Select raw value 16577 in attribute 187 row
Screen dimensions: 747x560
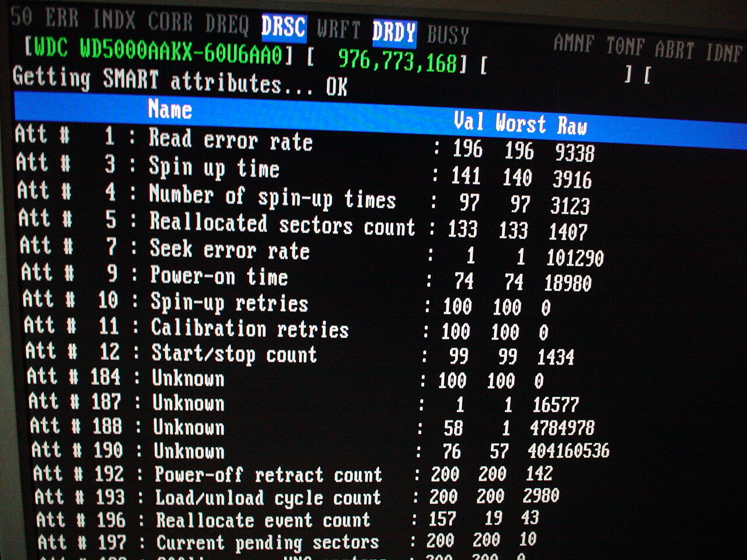[x=556, y=404]
